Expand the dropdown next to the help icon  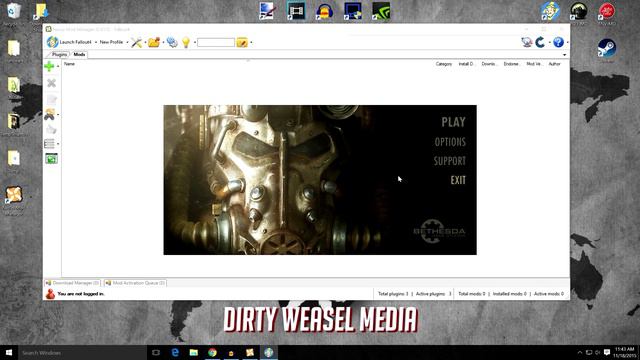(x=567, y=42)
